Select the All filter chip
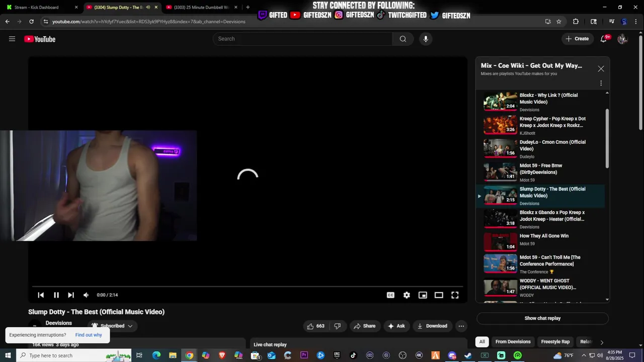 (x=482, y=342)
